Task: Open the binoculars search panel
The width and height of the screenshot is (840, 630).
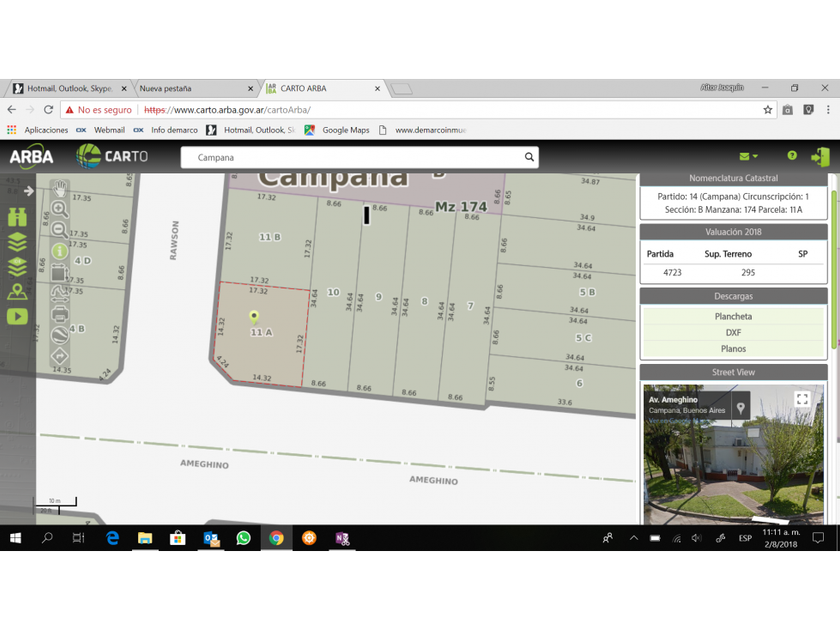Action: click(x=17, y=217)
